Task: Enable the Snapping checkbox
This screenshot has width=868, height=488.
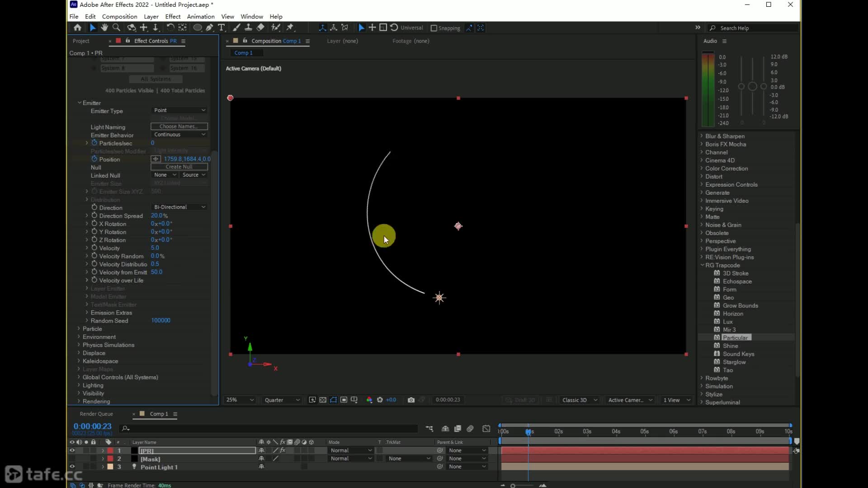Action: coord(434,28)
